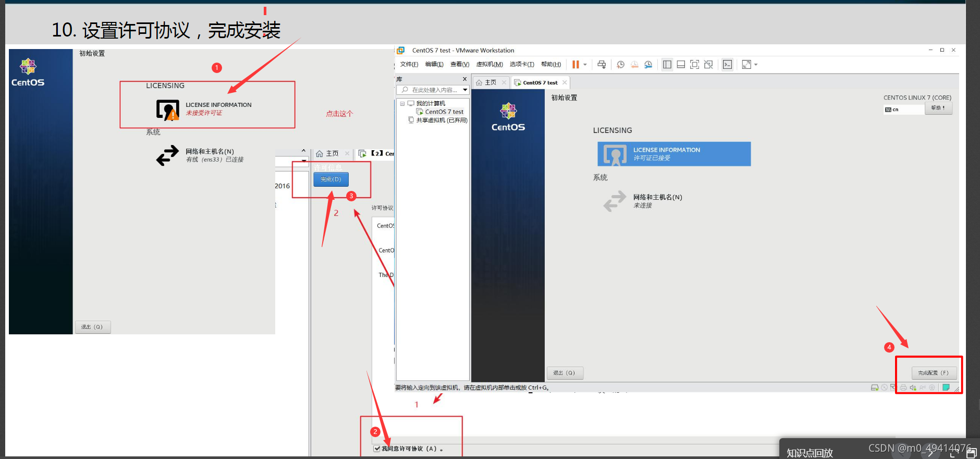Toggle Unity mode icon in the VMware toolbar

pos(708,65)
